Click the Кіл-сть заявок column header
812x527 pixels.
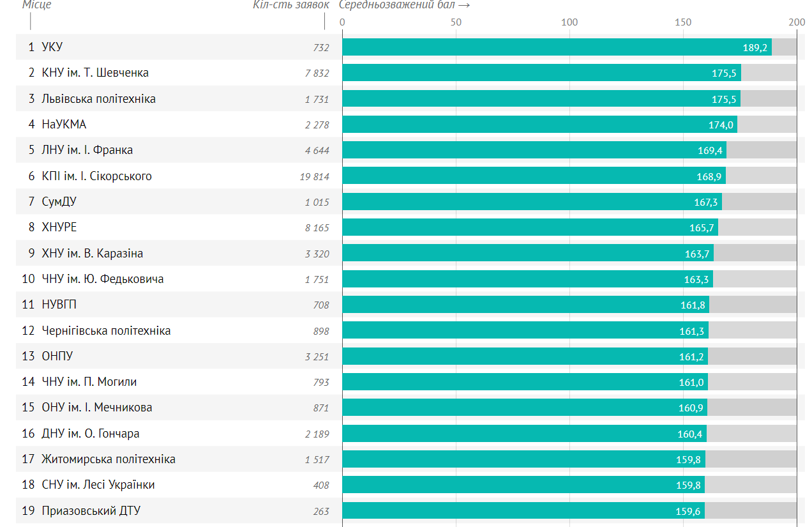290,5
